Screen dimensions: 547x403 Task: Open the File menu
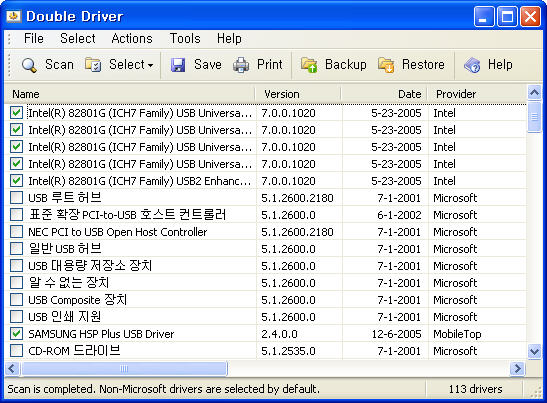click(33, 38)
